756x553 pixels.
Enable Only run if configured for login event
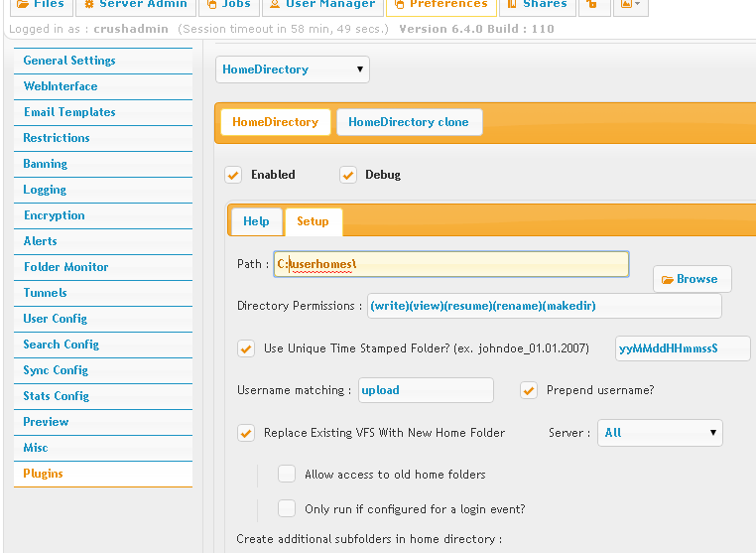pyautogui.click(x=287, y=508)
